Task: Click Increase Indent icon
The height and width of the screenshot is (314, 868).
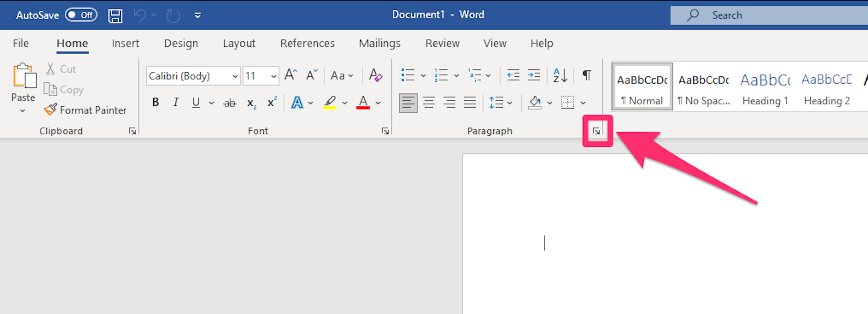Action: (534, 75)
